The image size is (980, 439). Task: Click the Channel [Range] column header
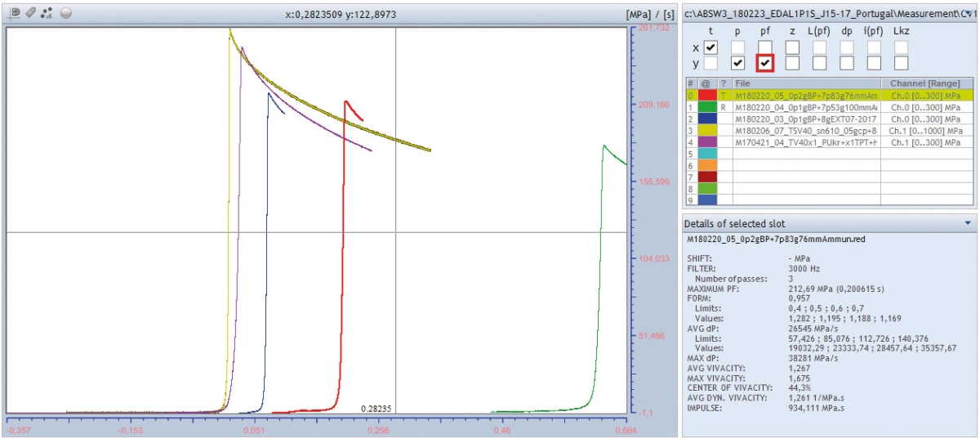(926, 83)
